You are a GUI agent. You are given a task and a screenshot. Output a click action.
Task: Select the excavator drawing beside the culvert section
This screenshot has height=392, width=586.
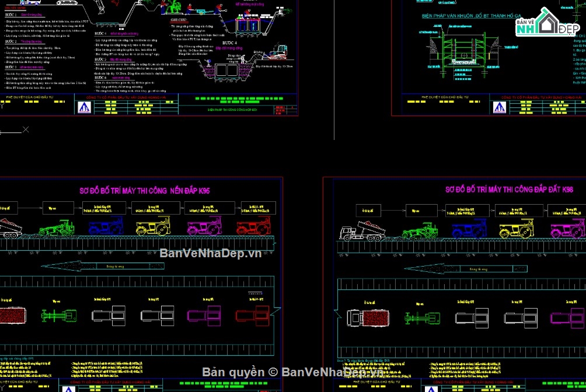click(x=275, y=52)
